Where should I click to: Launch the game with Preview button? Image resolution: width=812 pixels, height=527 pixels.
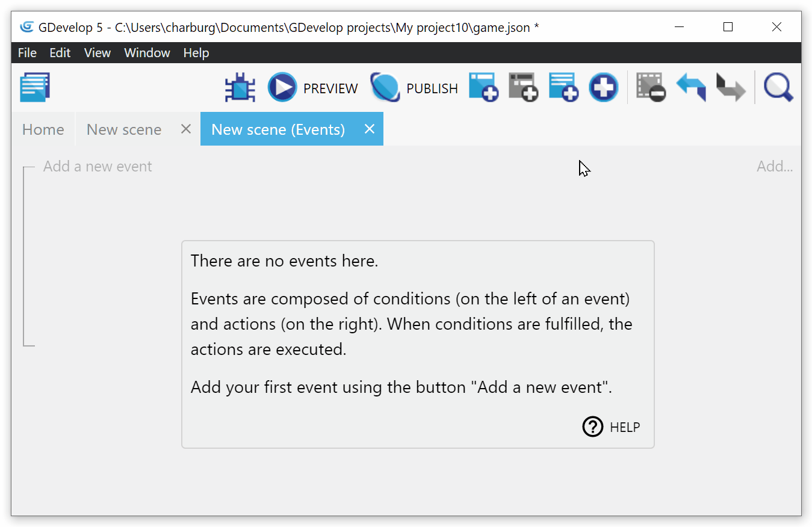[x=313, y=88]
